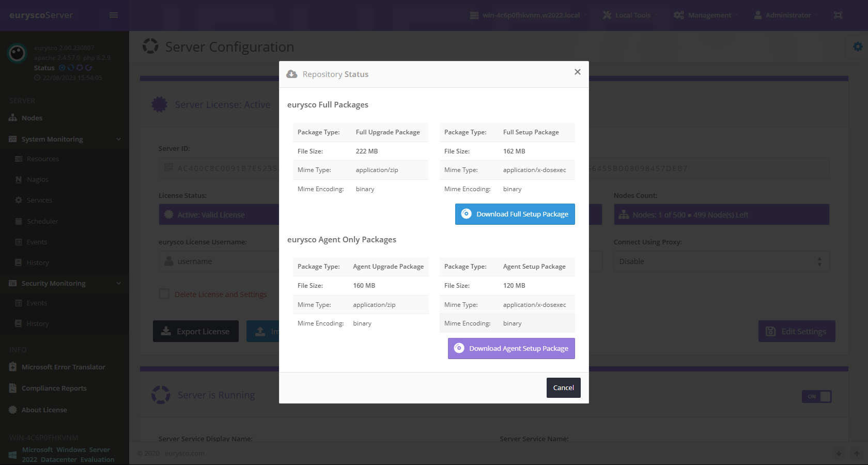868x465 pixels.
Task: Click the eurysco.com footer link
Action: click(x=184, y=453)
